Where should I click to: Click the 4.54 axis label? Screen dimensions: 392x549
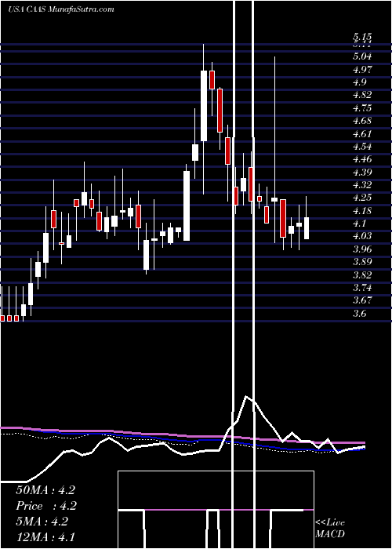362,146
